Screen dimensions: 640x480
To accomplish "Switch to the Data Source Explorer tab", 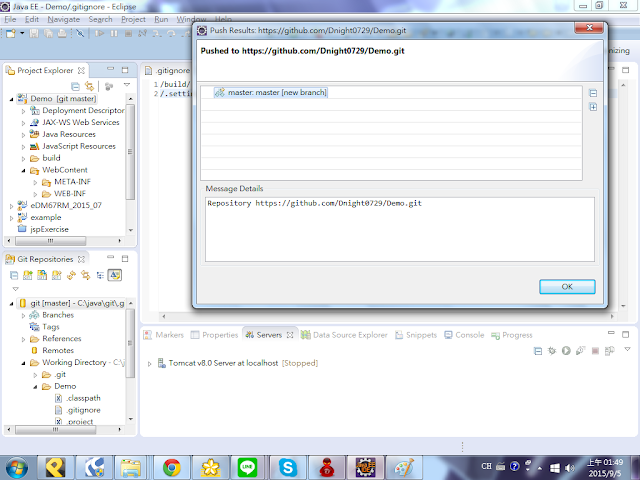I will [x=344, y=335].
